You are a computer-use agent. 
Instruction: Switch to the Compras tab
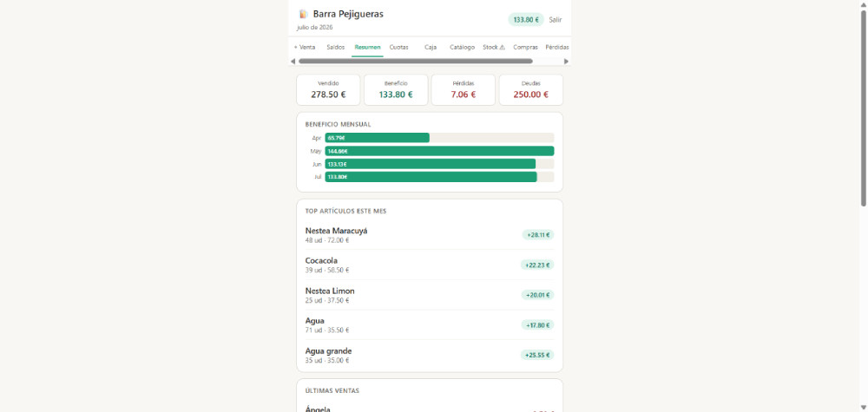tap(525, 48)
